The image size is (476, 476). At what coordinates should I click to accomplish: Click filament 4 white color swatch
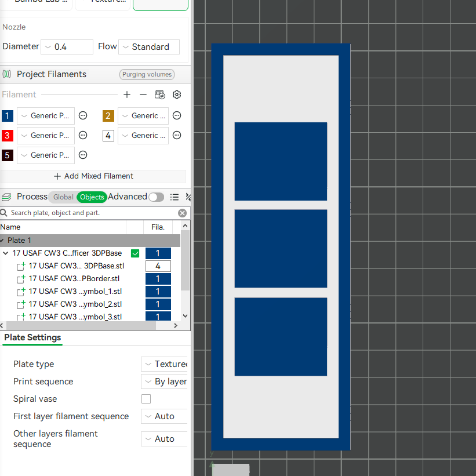pos(108,136)
